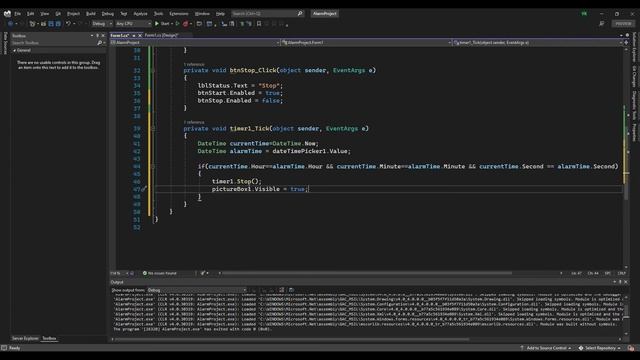Click Start Without Debugging icon
Image resolution: width=640 pixels, height=360 pixels.
tap(178, 24)
